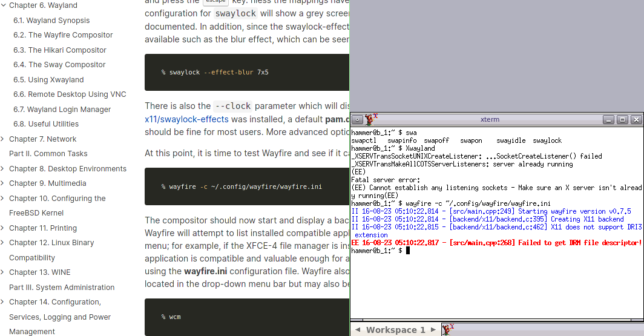The width and height of the screenshot is (644, 336).
Task: Click bold wayfire.ini in the paragraph
Action: click(x=206, y=271)
